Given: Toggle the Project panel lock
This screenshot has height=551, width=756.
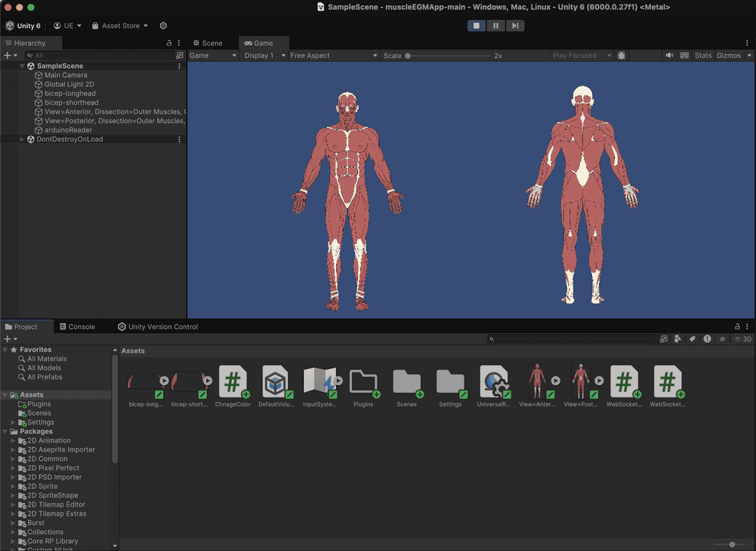Looking at the screenshot, I should coord(738,327).
